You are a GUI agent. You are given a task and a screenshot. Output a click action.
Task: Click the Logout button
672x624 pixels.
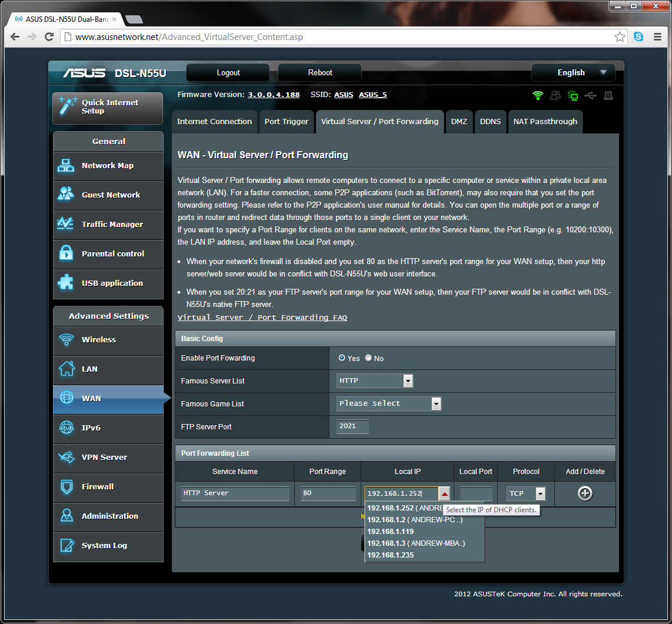coord(228,72)
